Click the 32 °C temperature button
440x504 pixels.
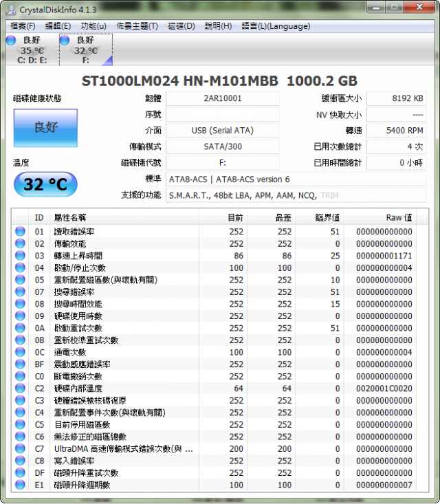[x=45, y=184]
